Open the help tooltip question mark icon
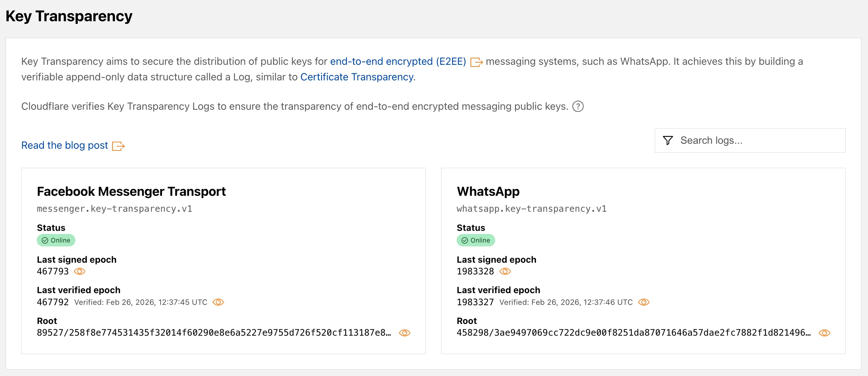Image resolution: width=868 pixels, height=376 pixels. coord(578,106)
